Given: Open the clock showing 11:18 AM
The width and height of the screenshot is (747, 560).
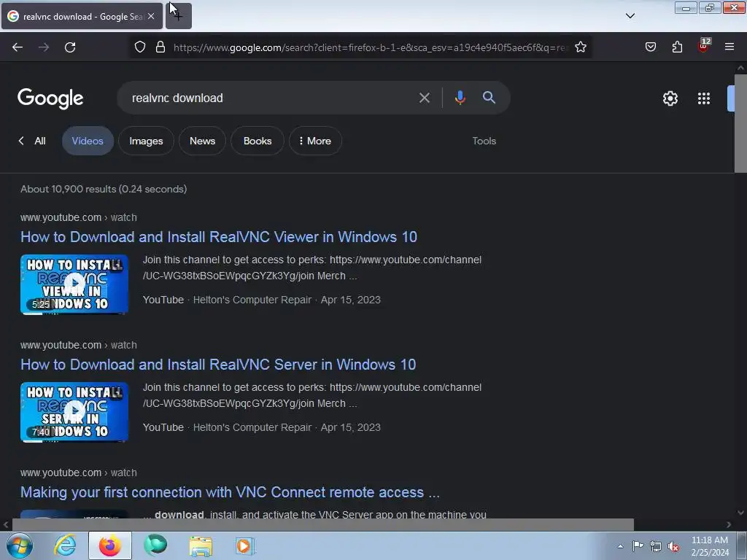Looking at the screenshot, I should (710, 546).
